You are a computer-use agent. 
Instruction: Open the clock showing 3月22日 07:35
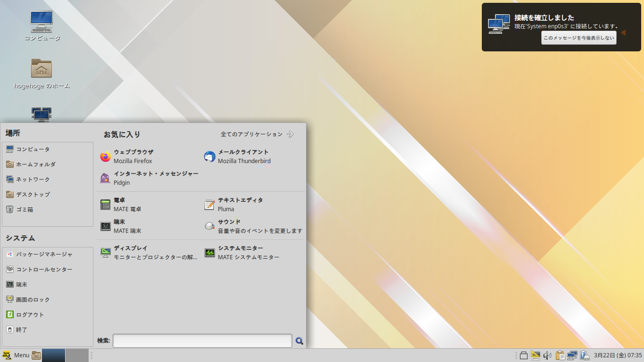point(618,355)
